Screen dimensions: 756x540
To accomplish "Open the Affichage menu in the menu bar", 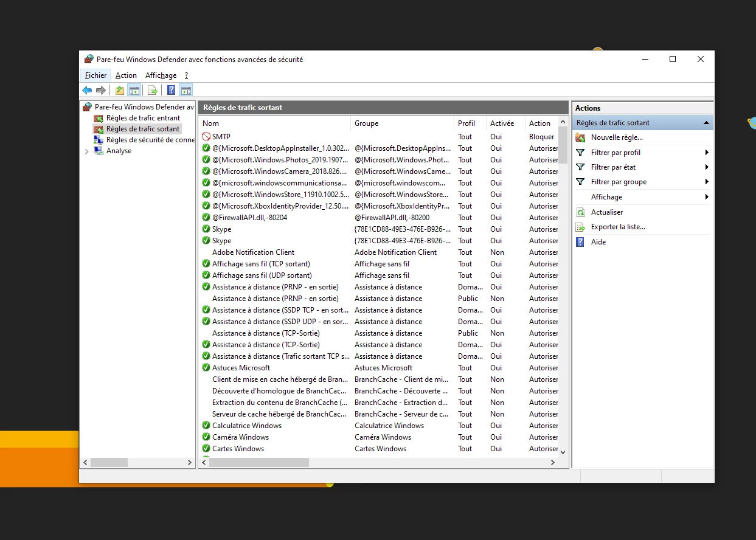I will (x=161, y=75).
